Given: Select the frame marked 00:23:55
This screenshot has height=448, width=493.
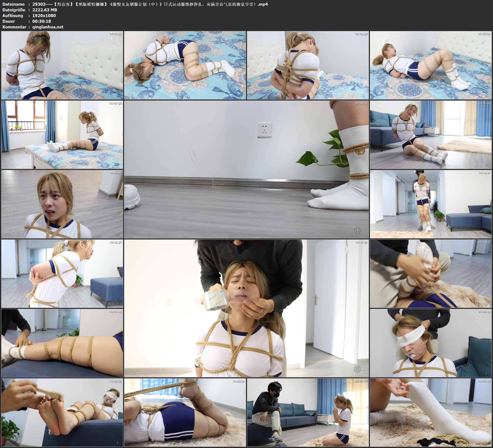Looking at the screenshot, I should (x=62, y=412).
